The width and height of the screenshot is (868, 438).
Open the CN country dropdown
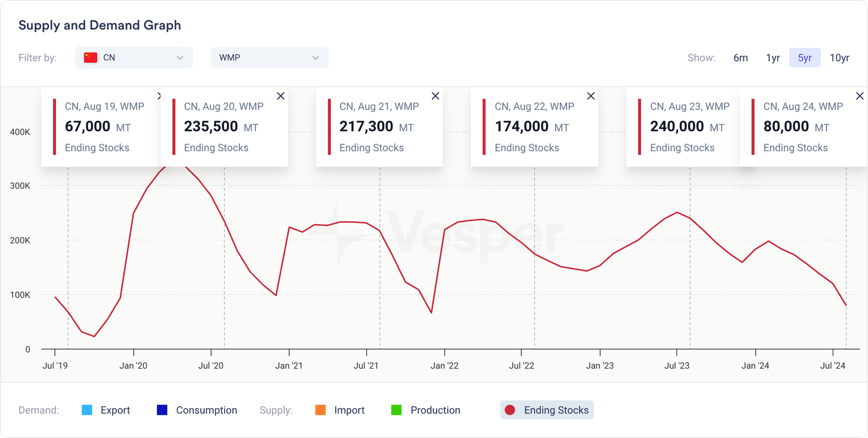134,58
